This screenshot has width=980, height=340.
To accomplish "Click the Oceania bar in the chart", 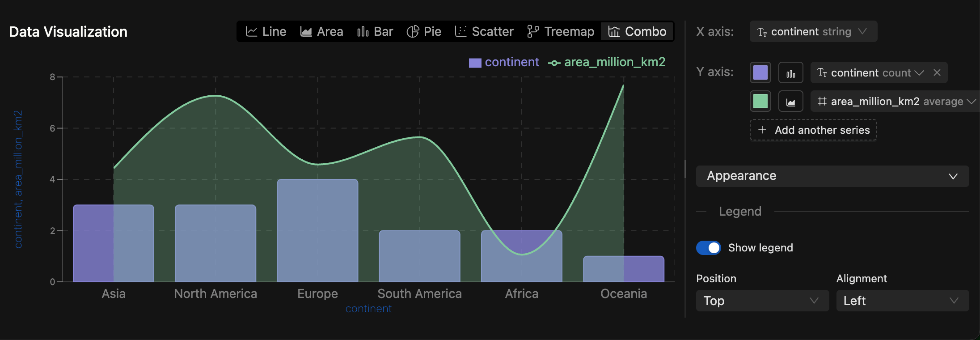I will (x=624, y=269).
